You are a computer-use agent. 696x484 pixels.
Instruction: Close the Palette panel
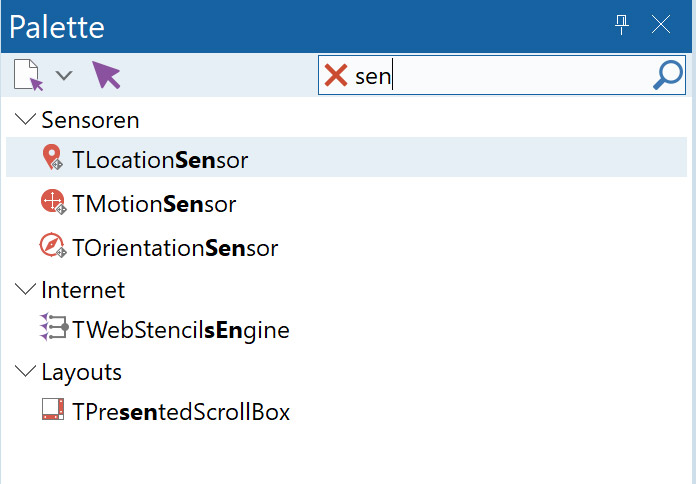[661, 26]
